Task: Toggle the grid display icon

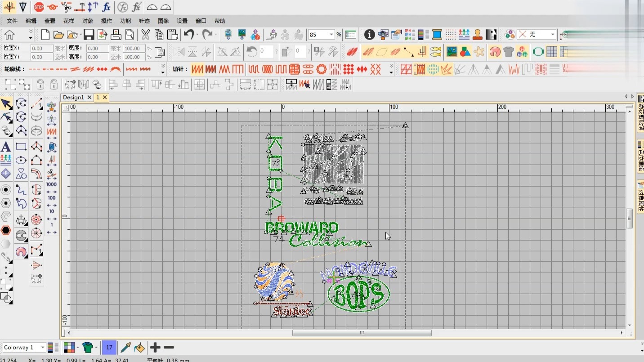Action: click(552, 52)
